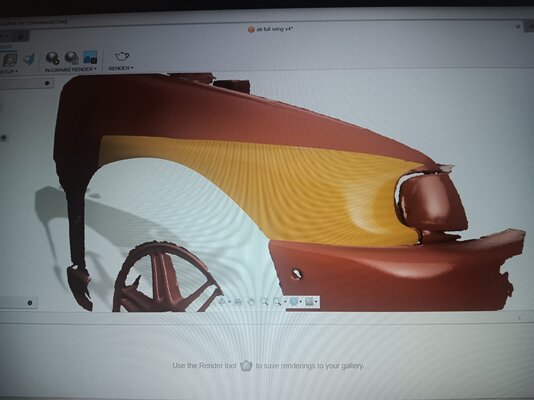The width and height of the screenshot is (534, 400).
Task: Expand the RENDER dropdown arrow
Action: [x=132, y=68]
